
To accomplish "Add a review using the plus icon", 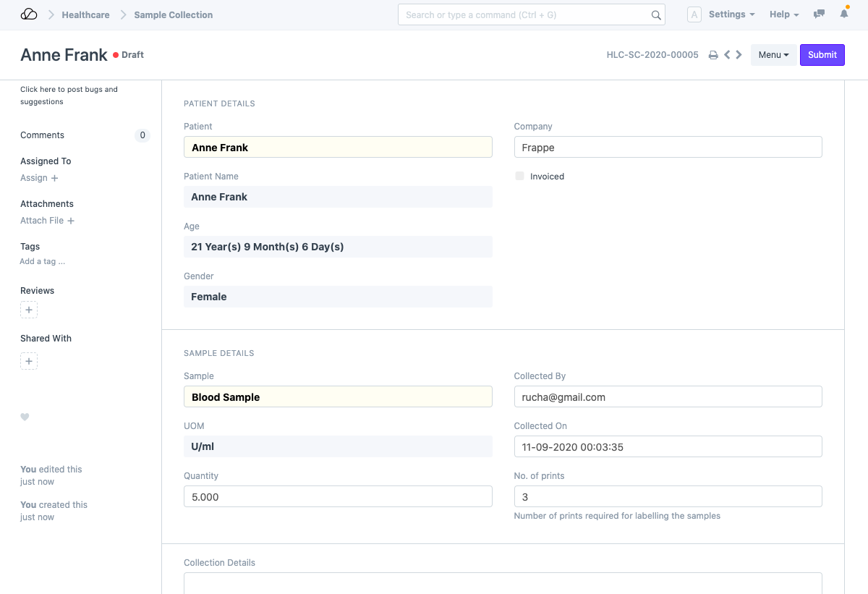I will pos(29,310).
